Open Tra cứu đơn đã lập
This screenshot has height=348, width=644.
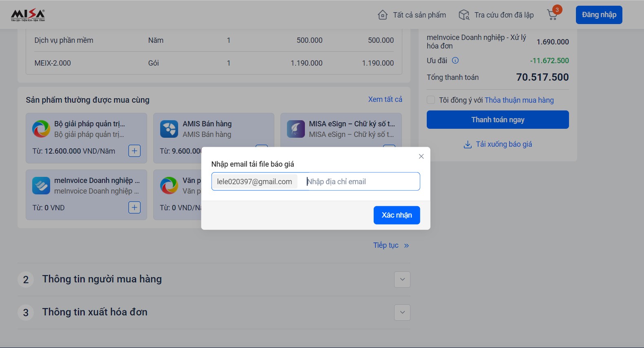pyautogui.click(x=496, y=15)
